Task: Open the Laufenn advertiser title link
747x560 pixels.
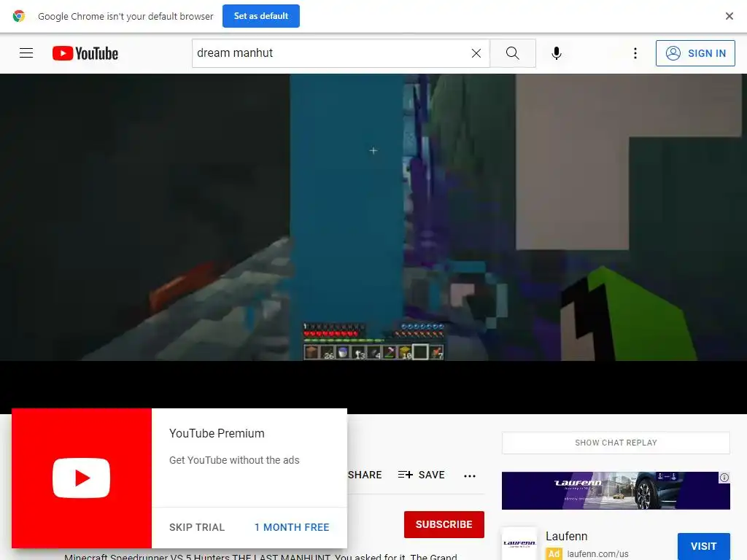Action: tap(566, 536)
